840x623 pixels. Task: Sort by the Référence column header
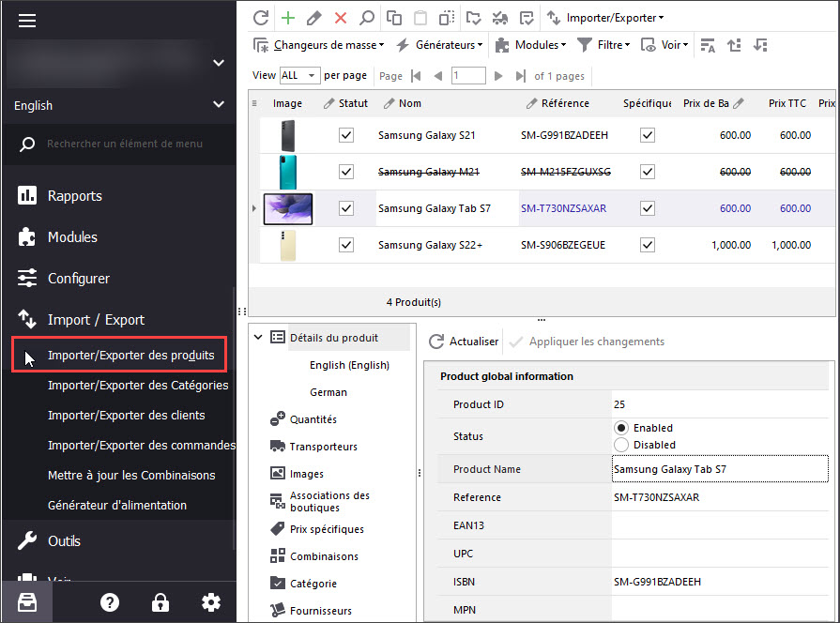(565, 103)
